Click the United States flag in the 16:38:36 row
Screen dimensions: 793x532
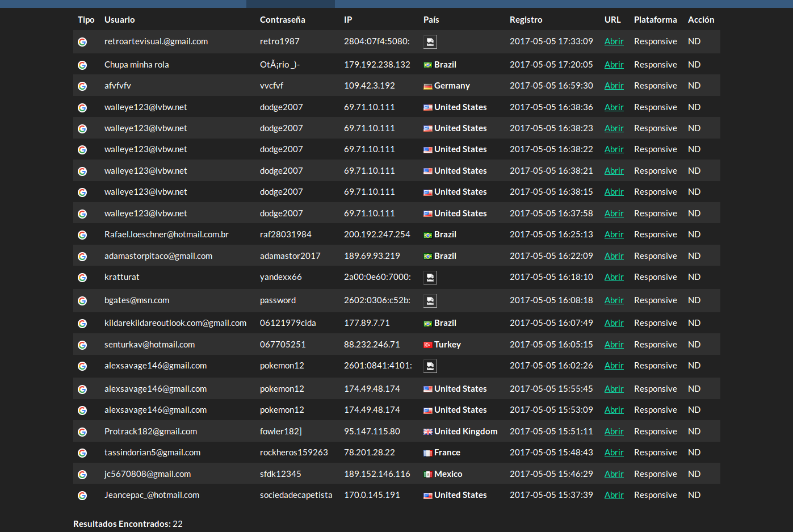[428, 108]
